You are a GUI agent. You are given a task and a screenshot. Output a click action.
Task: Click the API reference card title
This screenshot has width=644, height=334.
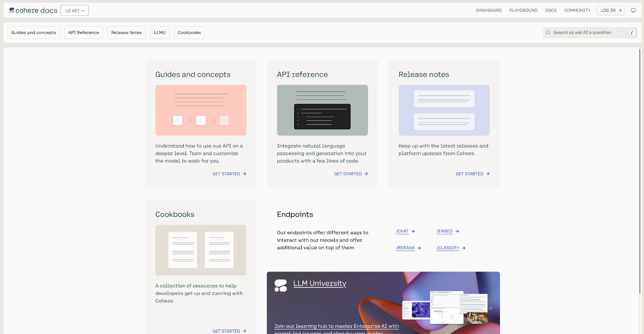[302, 75]
